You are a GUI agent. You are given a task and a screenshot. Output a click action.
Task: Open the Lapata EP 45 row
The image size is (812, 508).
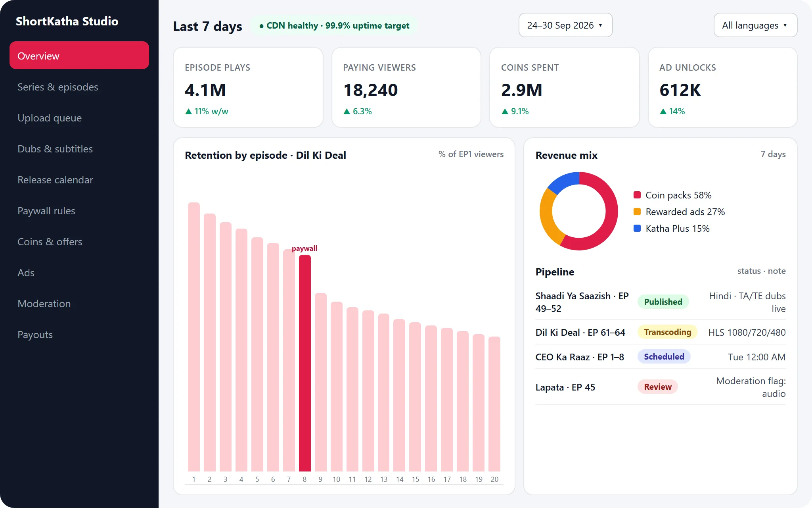661,387
